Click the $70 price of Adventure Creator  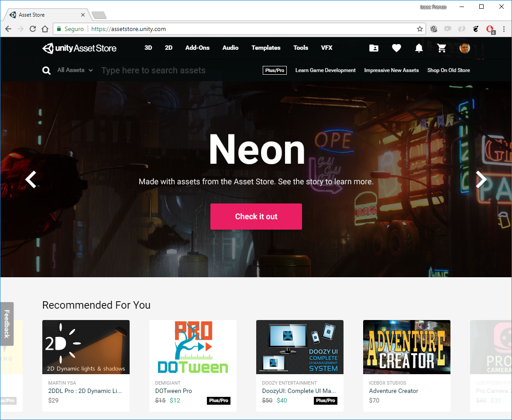click(374, 400)
